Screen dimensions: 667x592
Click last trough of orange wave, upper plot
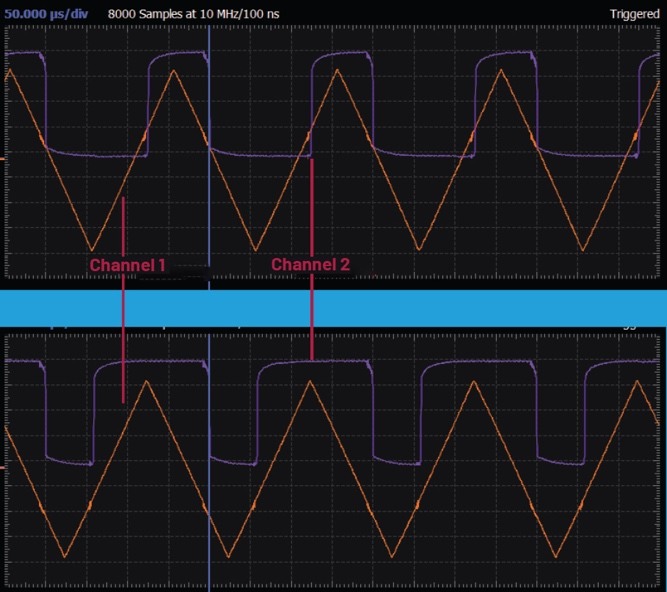pyautogui.click(x=584, y=250)
